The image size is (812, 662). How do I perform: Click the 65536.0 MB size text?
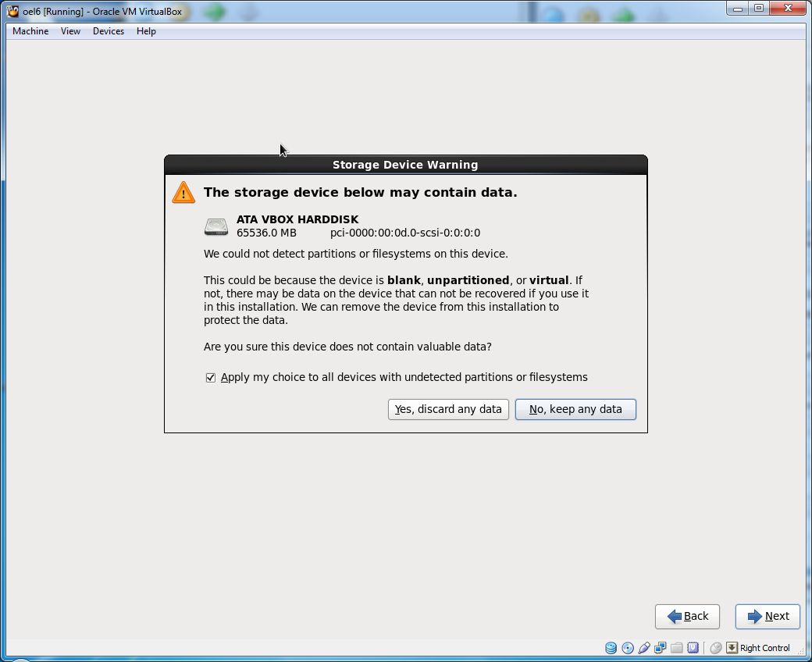(266, 233)
